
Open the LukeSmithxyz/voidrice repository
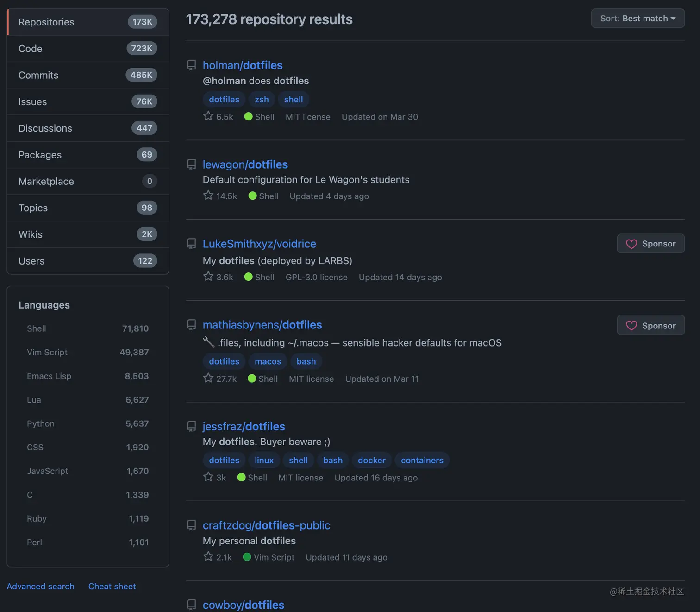[259, 244]
